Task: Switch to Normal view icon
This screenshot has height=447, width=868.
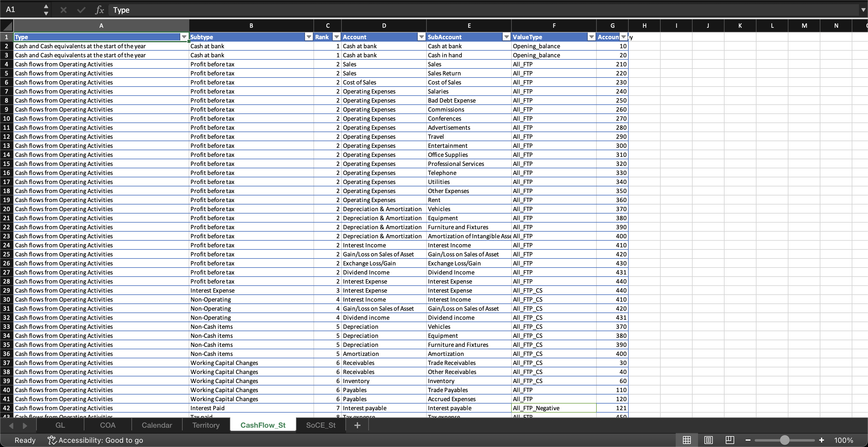Action: click(x=687, y=440)
